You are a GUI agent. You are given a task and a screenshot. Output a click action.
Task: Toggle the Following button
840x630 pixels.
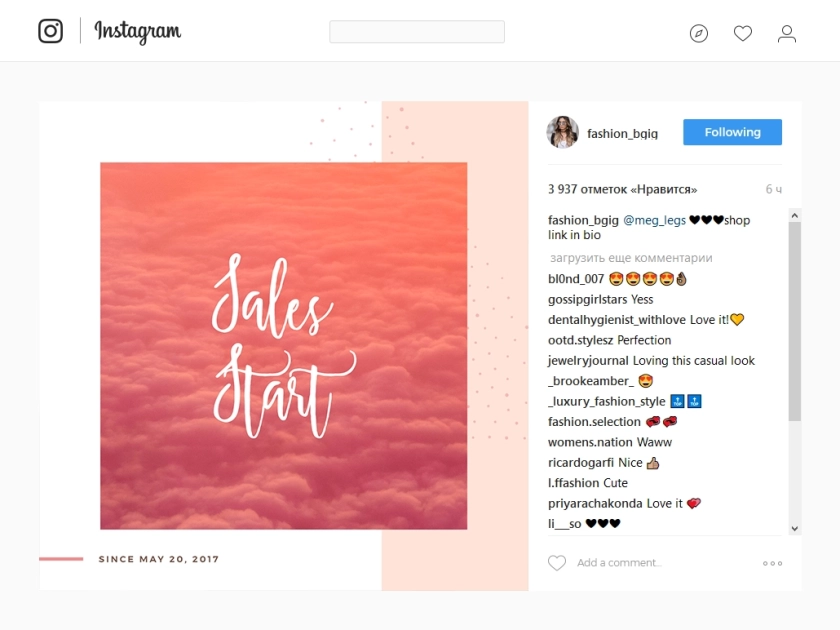pos(732,132)
